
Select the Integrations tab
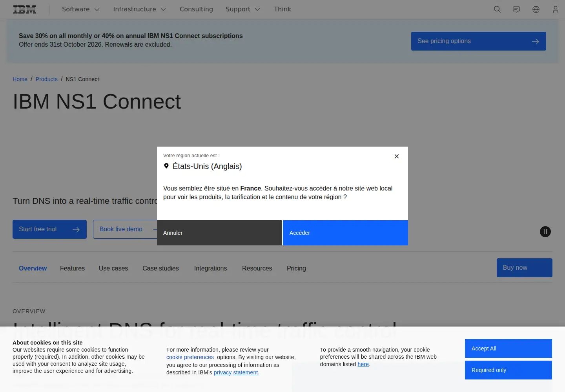click(210, 269)
